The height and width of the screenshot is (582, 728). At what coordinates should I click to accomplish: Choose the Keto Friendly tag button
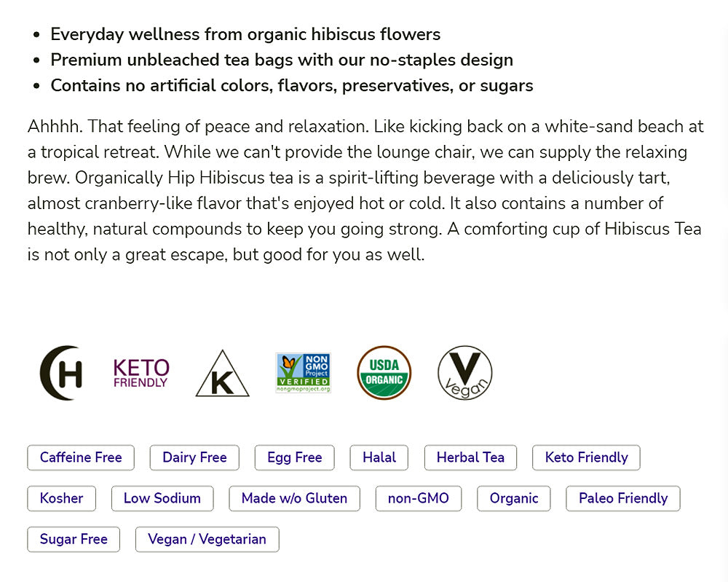pos(586,457)
